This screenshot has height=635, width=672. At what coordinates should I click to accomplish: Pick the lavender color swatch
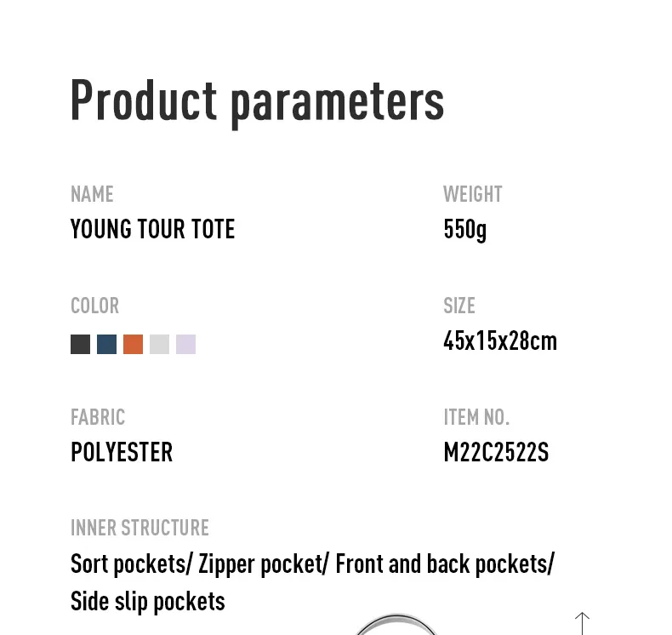coord(186,344)
